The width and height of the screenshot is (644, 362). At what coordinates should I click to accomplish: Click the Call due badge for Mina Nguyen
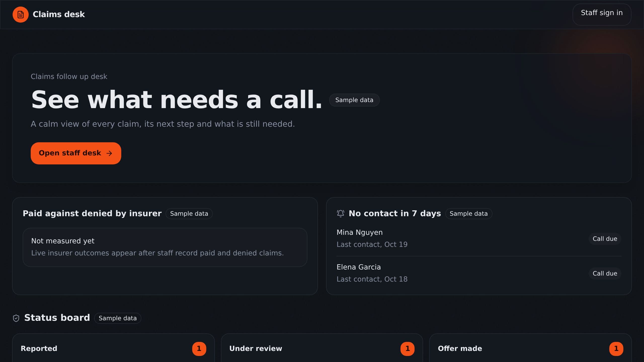tap(605, 239)
